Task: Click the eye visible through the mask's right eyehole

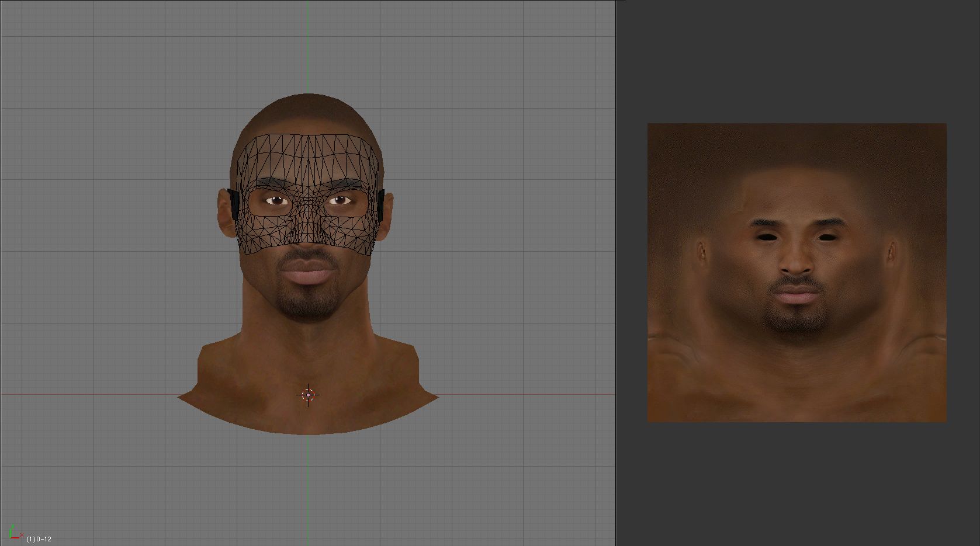Action: click(x=341, y=201)
